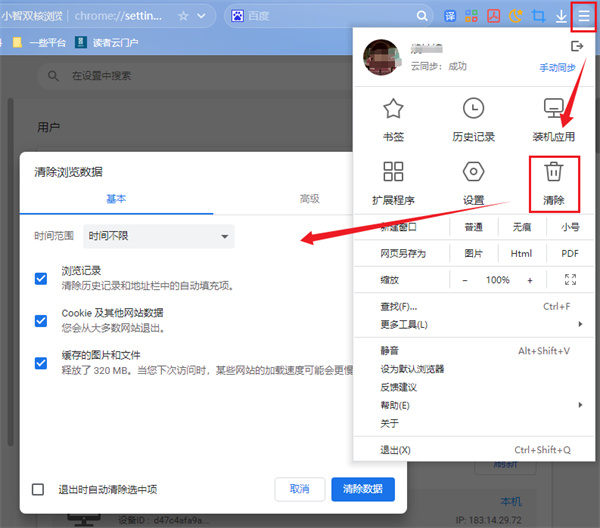The width and height of the screenshot is (600, 528).
Task: Open the hamburger main menu icon
Action: coord(584,16)
